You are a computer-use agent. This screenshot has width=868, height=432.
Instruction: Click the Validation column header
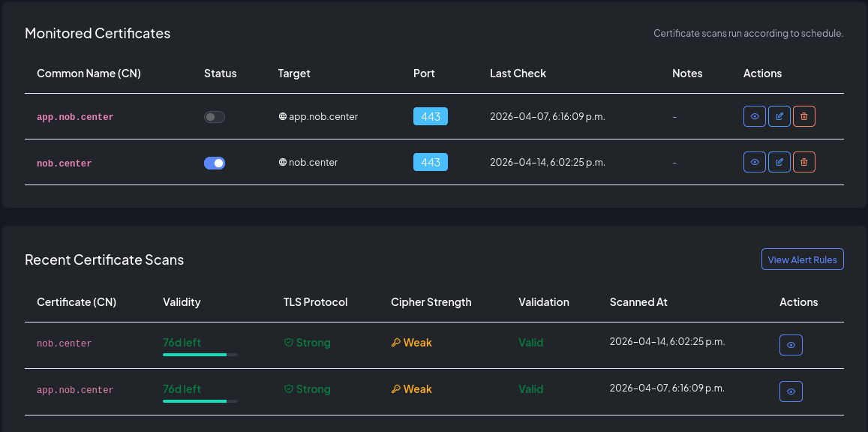[544, 302]
